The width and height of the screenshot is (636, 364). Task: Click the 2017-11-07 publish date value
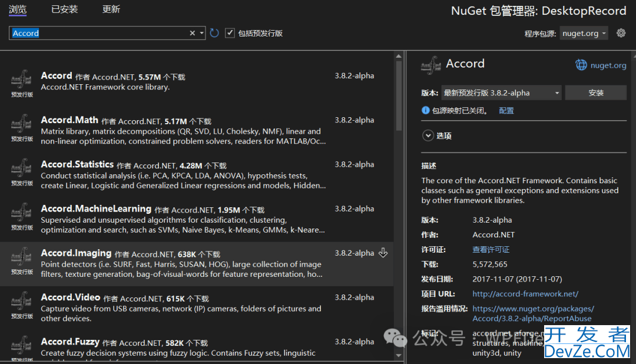[517, 279]
